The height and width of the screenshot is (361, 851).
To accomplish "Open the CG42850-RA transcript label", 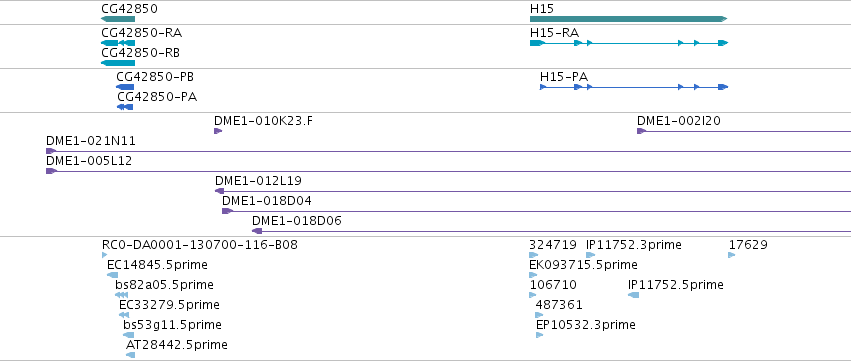I will tap(142, 33).
